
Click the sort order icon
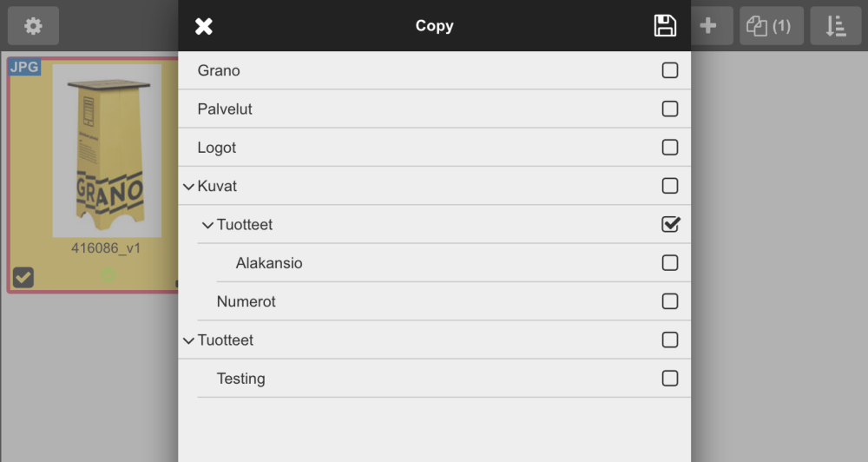(x=835, y=26)
